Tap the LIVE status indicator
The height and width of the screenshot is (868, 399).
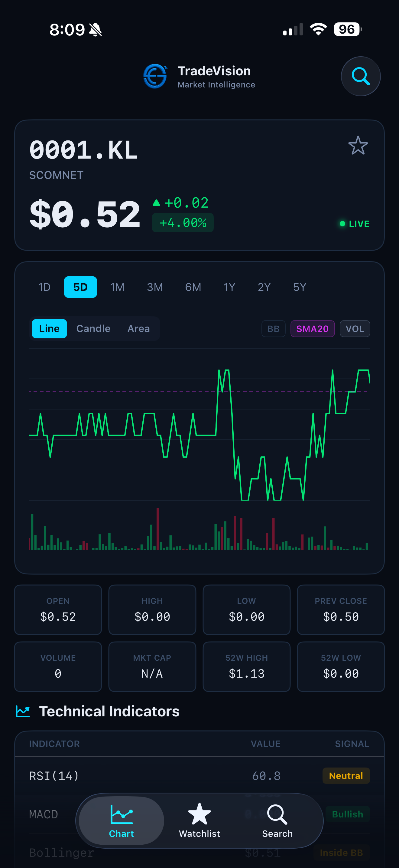(355, 224)
